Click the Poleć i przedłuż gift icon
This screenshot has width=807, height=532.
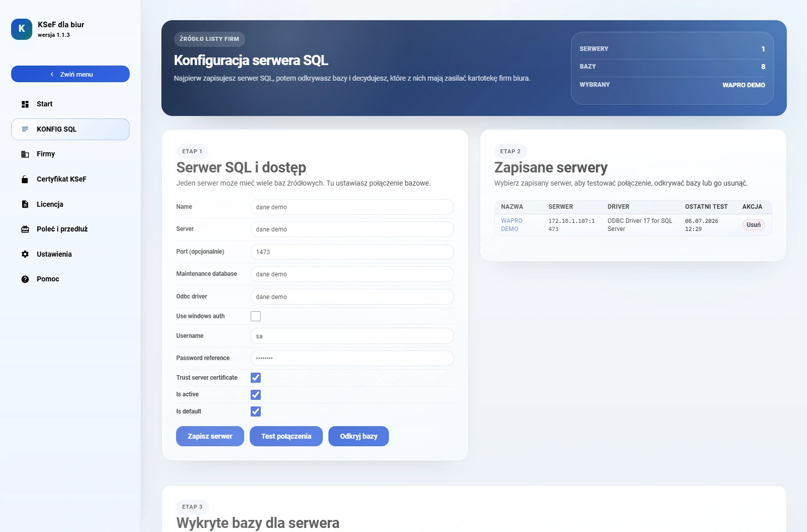[25, 229]
